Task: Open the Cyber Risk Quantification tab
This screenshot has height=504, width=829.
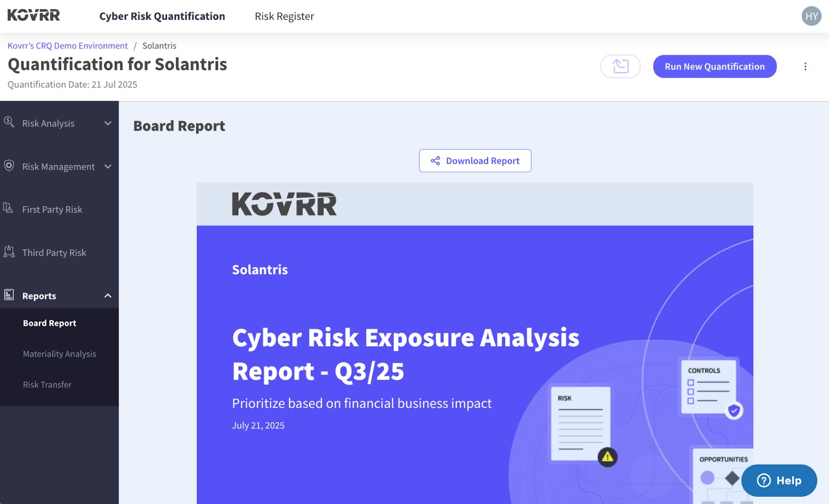Action: point(162,16)
